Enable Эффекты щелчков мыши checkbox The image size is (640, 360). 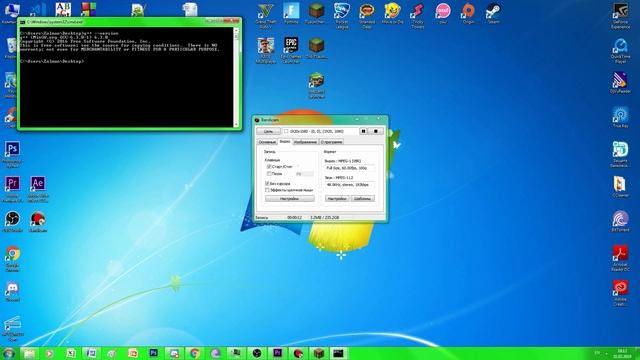coord(267,190)
